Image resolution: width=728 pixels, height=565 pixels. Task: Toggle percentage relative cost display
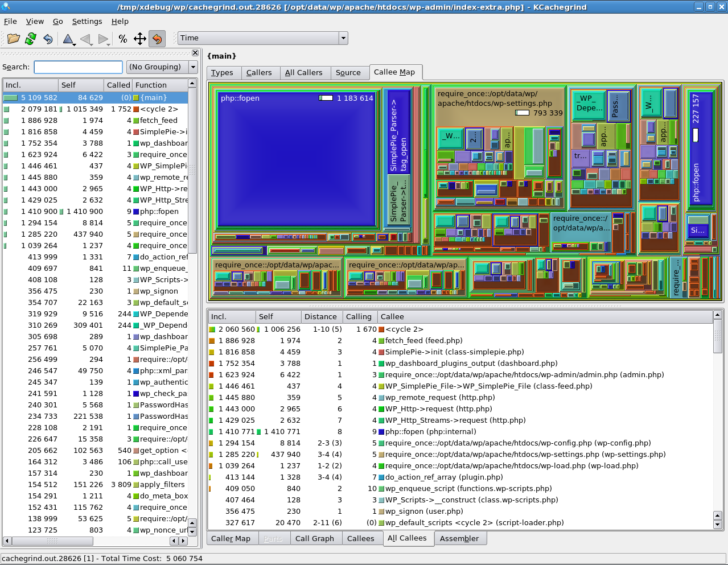tap(123, 38)
